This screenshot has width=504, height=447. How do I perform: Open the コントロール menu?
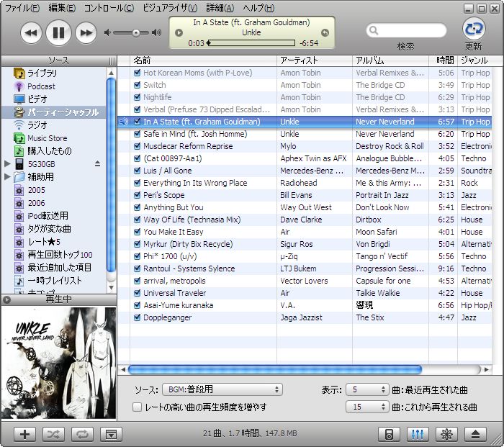[109, 8]
